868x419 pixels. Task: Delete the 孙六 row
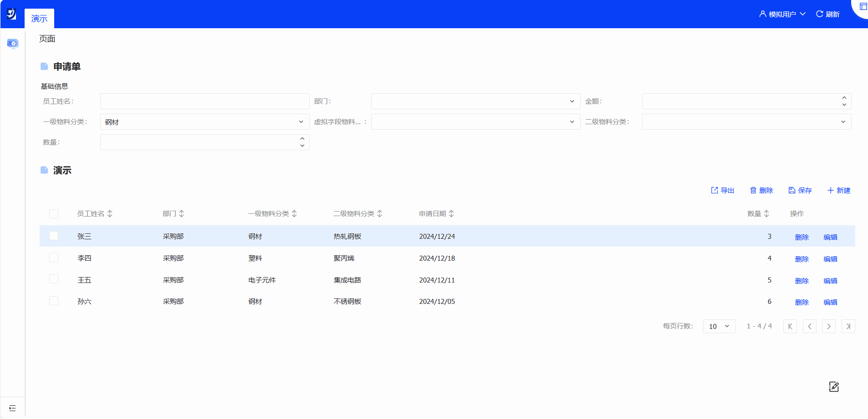[802, 302]
